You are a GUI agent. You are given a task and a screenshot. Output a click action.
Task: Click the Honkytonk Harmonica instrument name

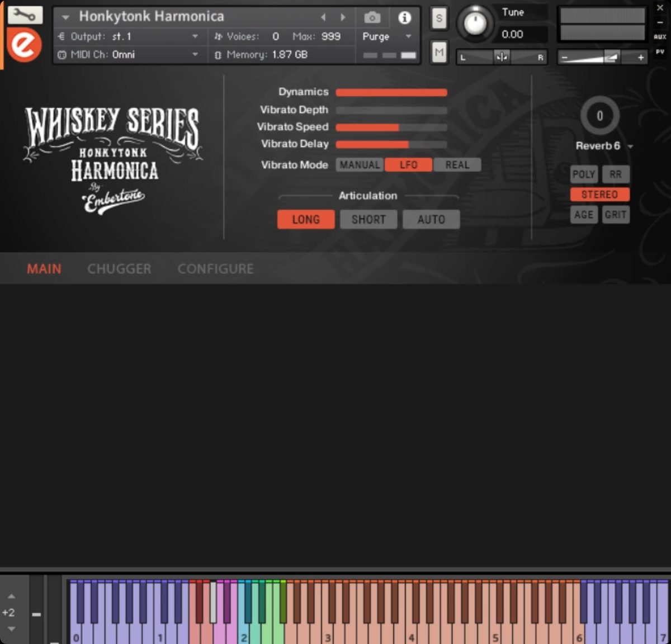coord(152,17)
